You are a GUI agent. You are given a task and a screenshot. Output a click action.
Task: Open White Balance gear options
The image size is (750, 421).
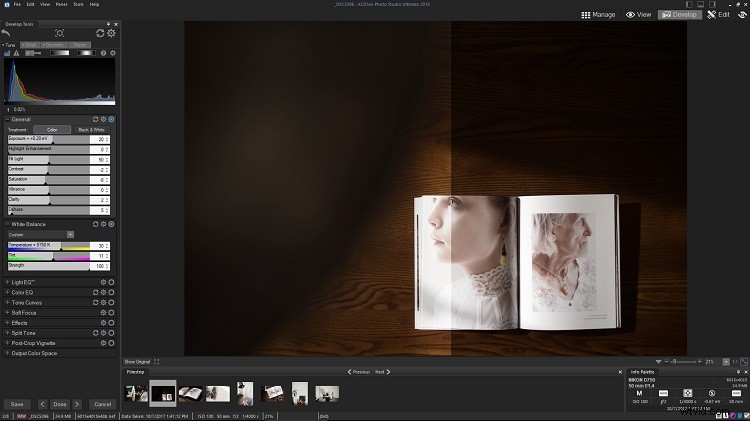[103, 224]
